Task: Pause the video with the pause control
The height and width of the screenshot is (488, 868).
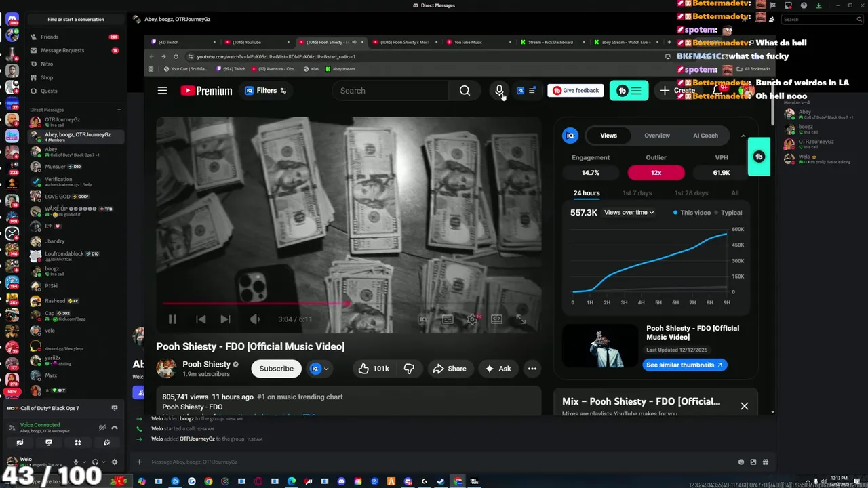Action: click(x=172, y=319)
